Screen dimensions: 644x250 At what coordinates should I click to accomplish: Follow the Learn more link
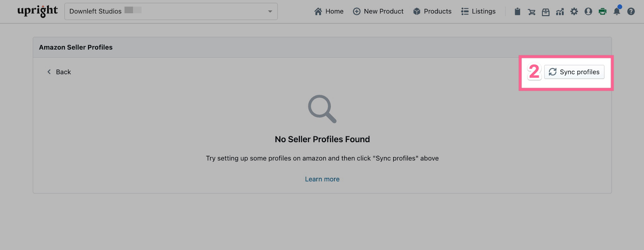(322, 179)
